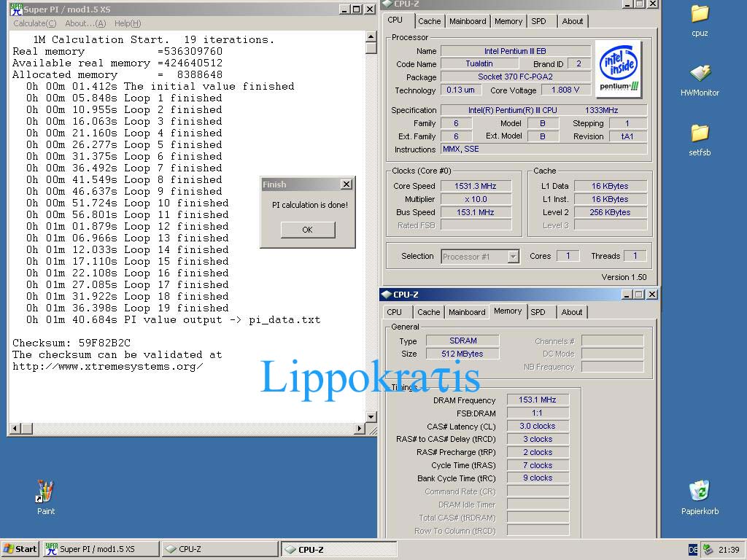Close the Finish dialog with X
The width and height of the screenshot is (747, 560).
[x=347, y=184]
